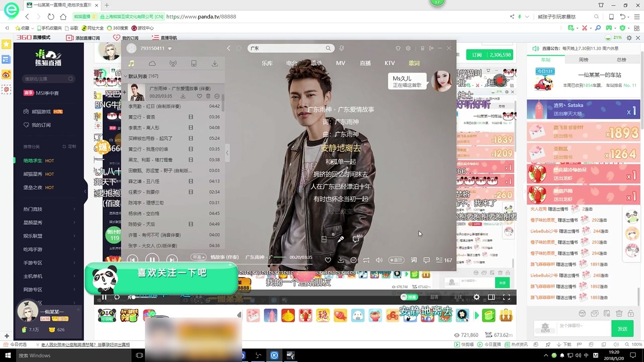Image resolution: width=644 pixels, height=362 pixels.
Task: Click the sing microphone icon on lyrics
Action: point(341,239)
